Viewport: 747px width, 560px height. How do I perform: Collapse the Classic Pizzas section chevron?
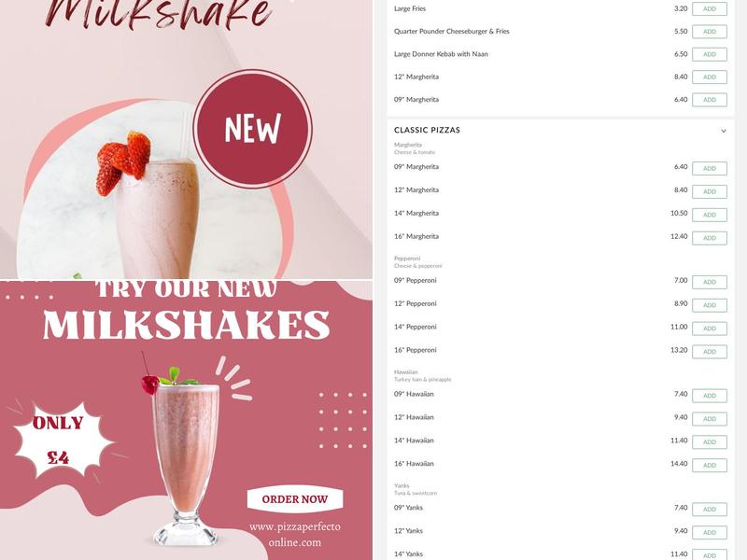[x=723, y=131]
